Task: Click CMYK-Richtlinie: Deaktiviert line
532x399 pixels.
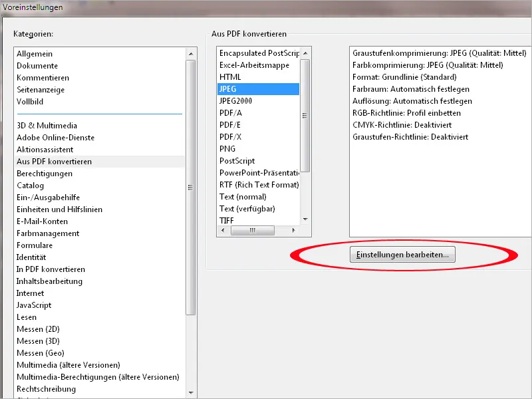Action: pos(402,124)
